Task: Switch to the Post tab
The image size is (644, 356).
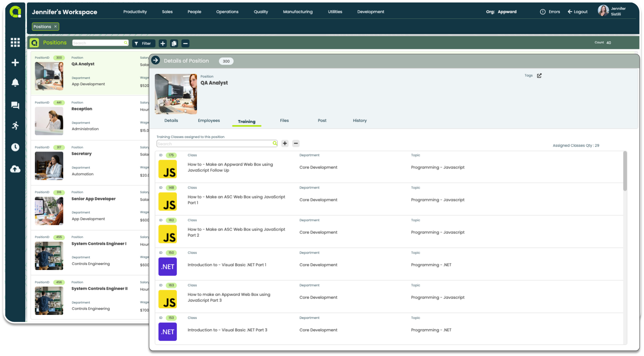Action: pos(322,120)
